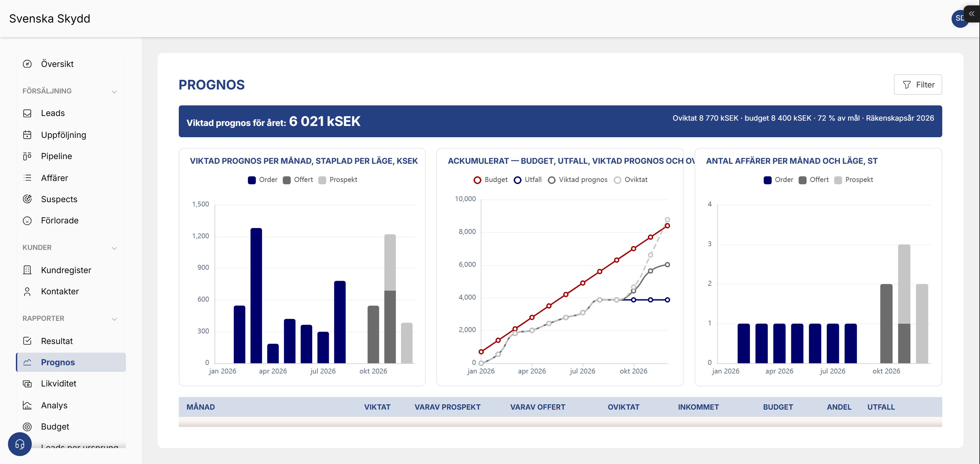
Task: Click the Analys bar-chart icon
Action: point(27,405)
